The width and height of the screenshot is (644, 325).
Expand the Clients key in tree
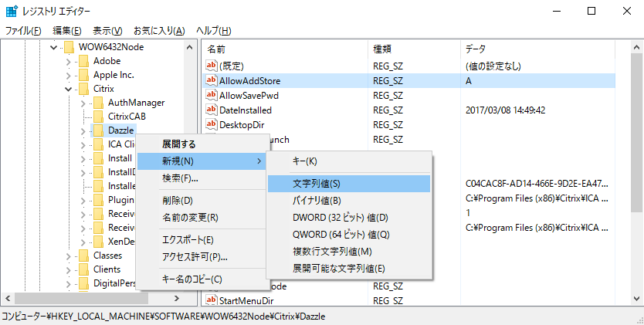[68, 269]
